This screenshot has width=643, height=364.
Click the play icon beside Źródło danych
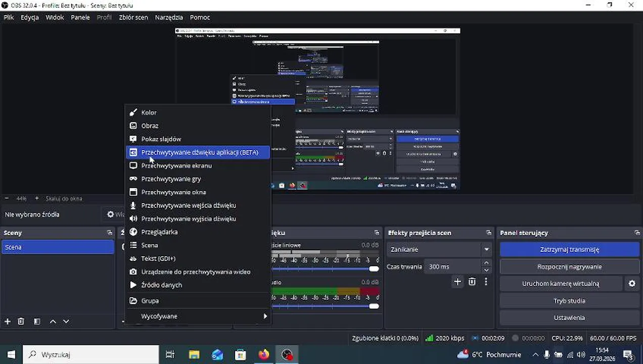133,285
